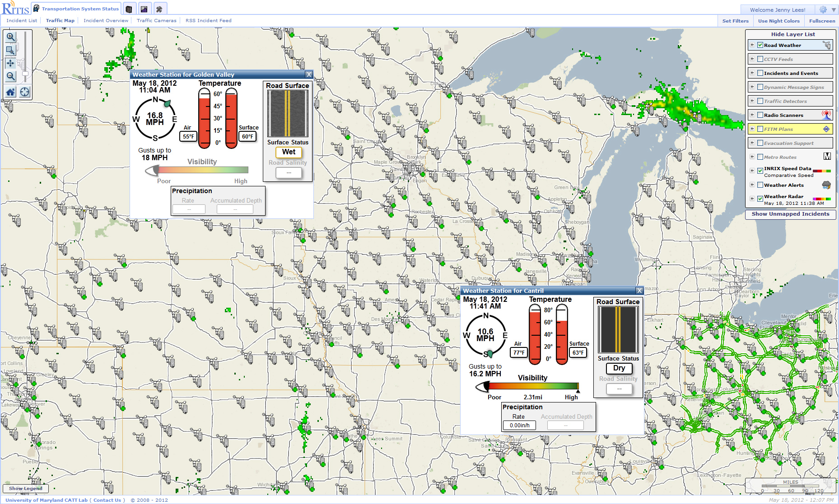Screen dimensions: 839x504
Task: Click the wind compass in Cantril popup
Action: [x=485, y=335]
